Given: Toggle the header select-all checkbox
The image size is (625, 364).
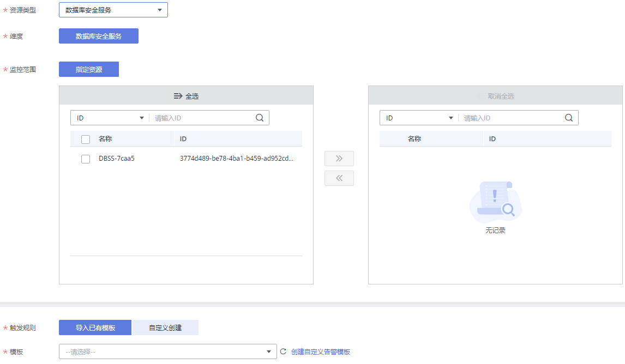Looking at the screenshot, I should tap(86, 139).
